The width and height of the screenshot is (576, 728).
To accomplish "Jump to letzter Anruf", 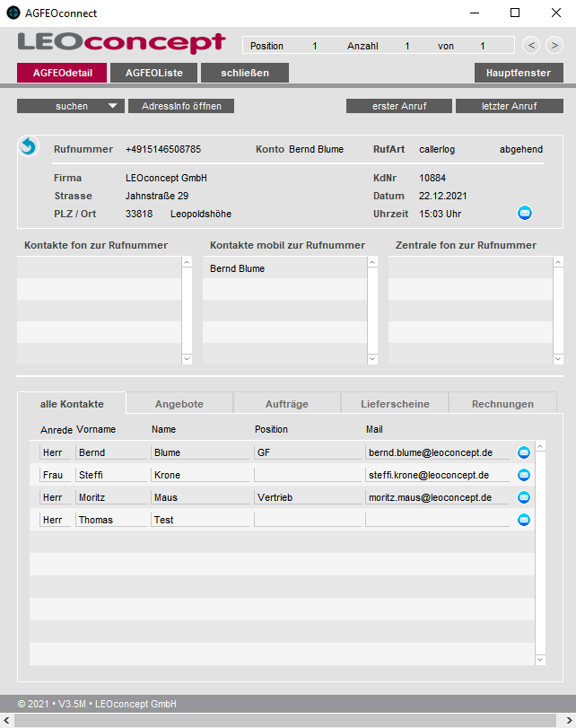I will (x=510, y=106).
